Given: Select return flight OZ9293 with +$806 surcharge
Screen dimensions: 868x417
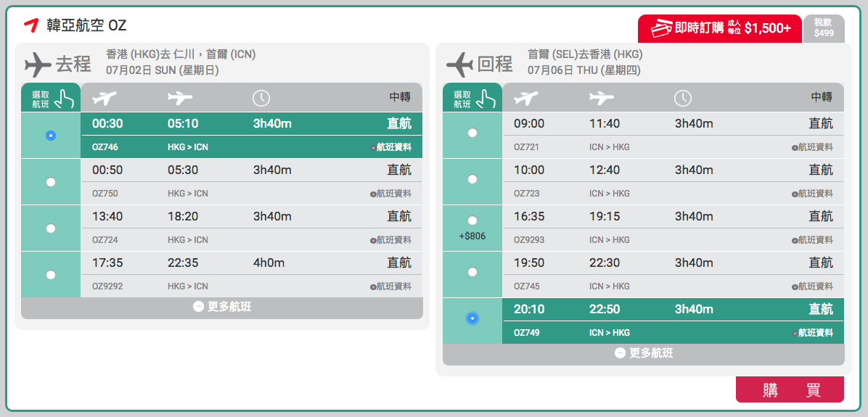Looking at the screenshot, I should click(x=472, y=220).
